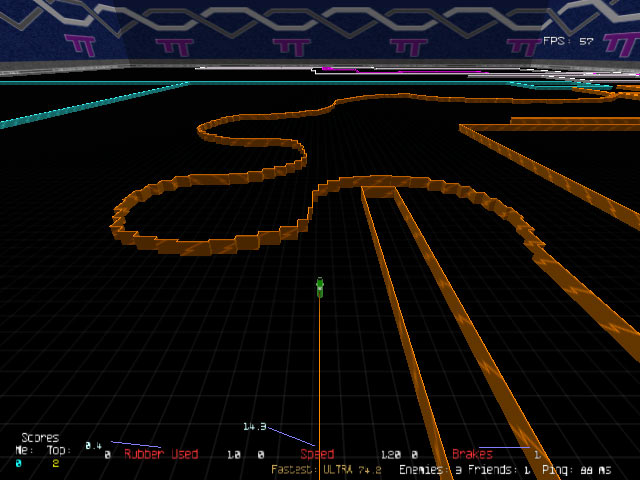Click the Scores heading in the HUD
Image resolution: width=640 pixels, height=480 pixels.
pos(40,438)
